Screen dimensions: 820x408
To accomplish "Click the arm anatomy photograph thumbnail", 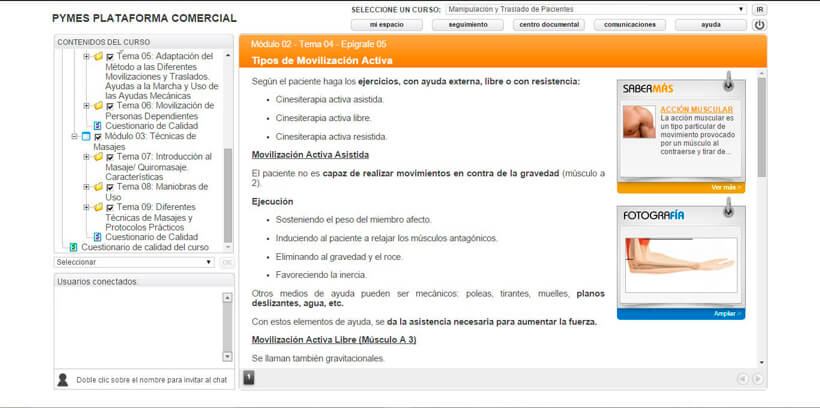I will (x=681, y=265).
